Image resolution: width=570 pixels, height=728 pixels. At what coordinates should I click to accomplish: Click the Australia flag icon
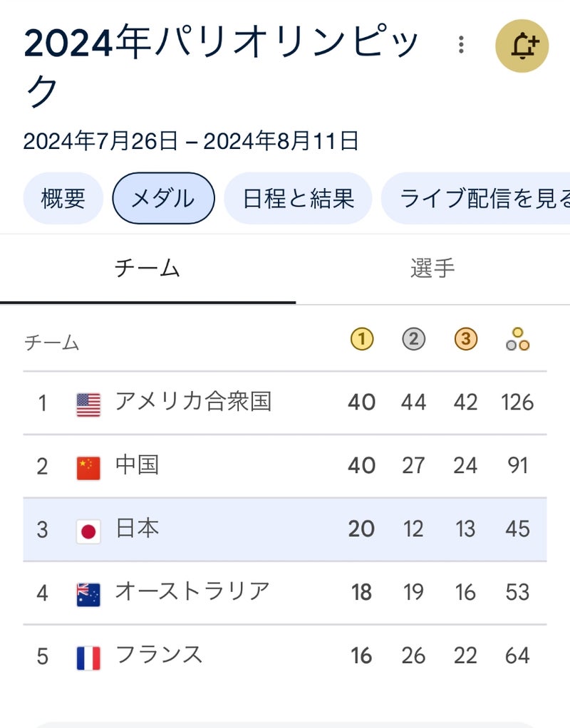[88, 593]
